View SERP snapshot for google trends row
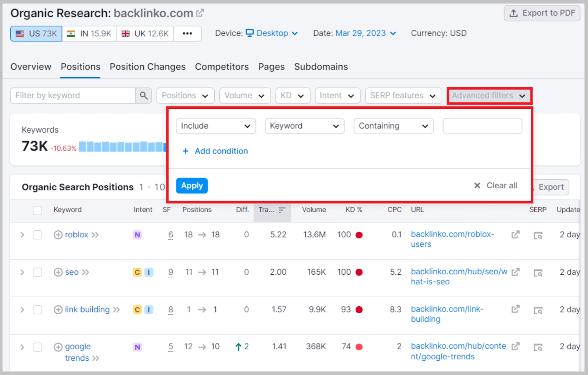588x375 pixels. tap(538, 347)
